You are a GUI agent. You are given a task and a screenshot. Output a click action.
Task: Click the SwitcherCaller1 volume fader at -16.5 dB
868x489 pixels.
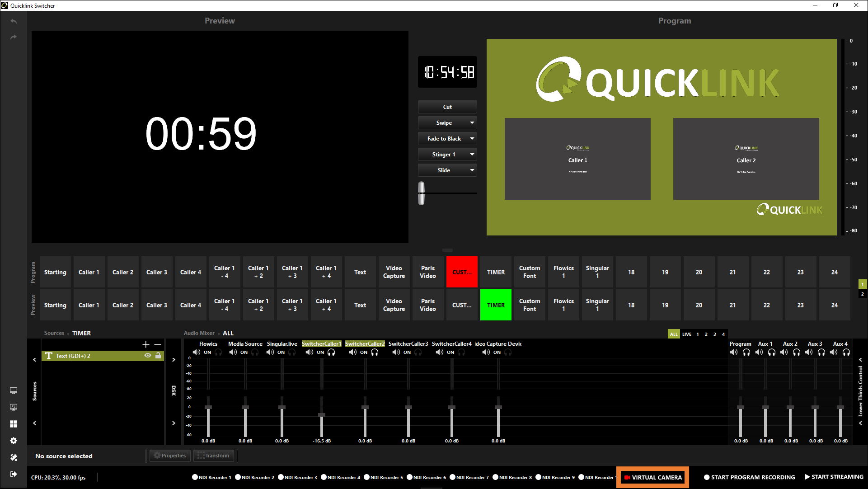[x=322, y=415]
